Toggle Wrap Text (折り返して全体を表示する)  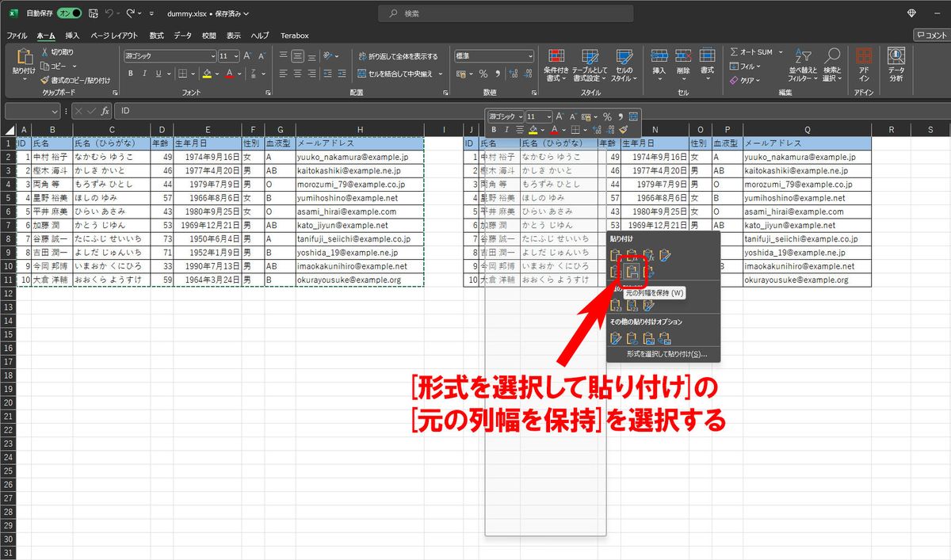pyautogui.click(x=397, y=56)
